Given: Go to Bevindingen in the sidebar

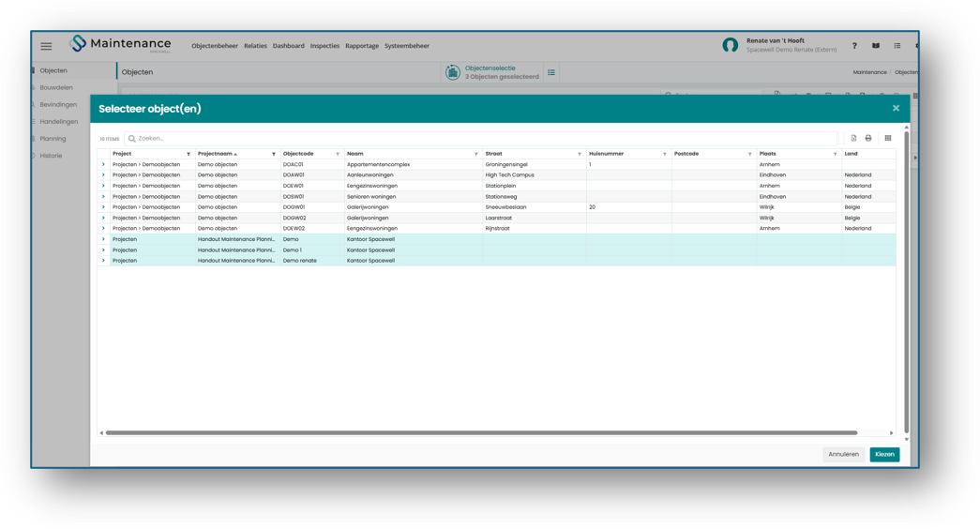Looking at the screenshot, I should pyautogui.click(x=58, y=104).
